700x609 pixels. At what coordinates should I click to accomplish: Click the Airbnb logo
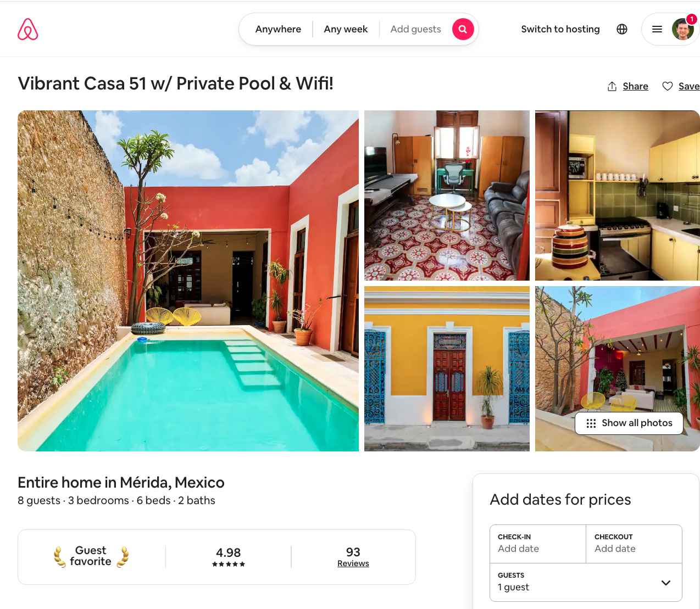tap(28, 29)
